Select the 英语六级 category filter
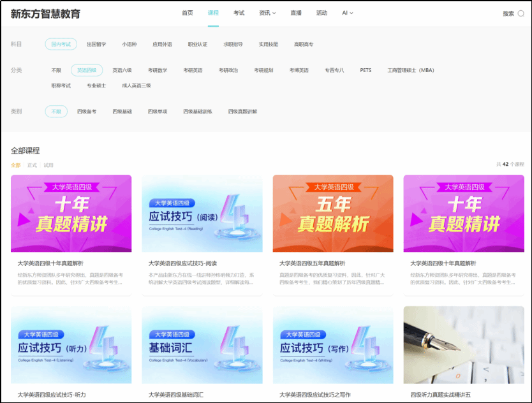532x403 pixels. (122, 70)
